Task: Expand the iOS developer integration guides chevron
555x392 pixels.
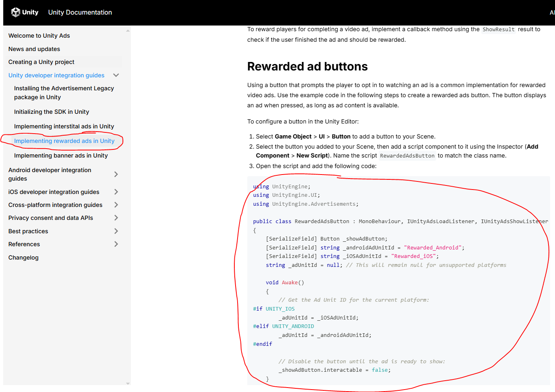Action: pos(116,192)
